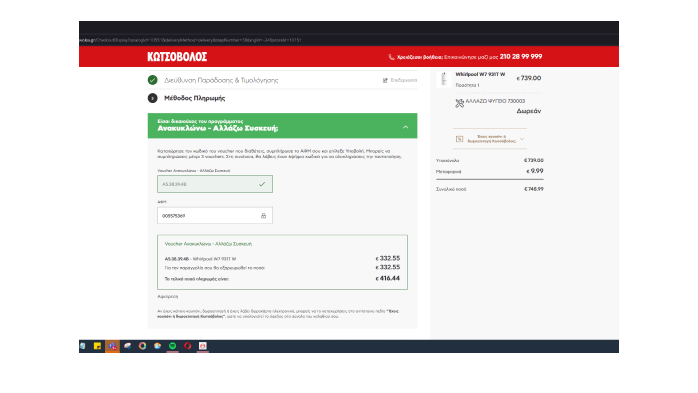Click the validation checkmark in the voucher field

(x=262, y=184)
